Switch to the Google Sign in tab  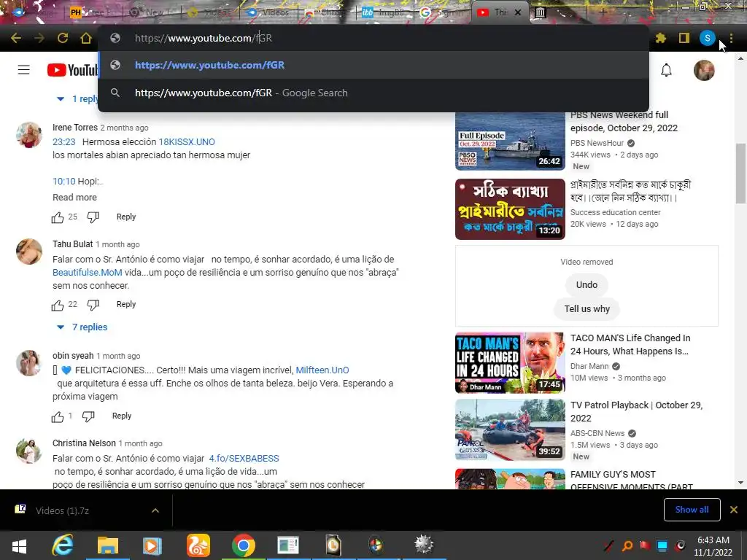click(x=441, y=12)
